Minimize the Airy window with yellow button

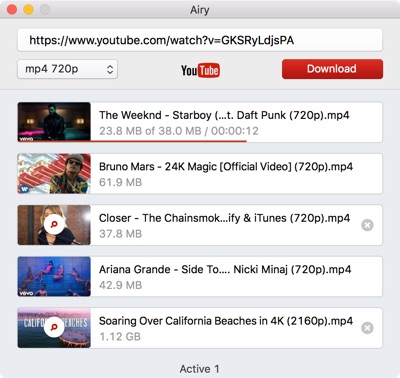[28, 9]
